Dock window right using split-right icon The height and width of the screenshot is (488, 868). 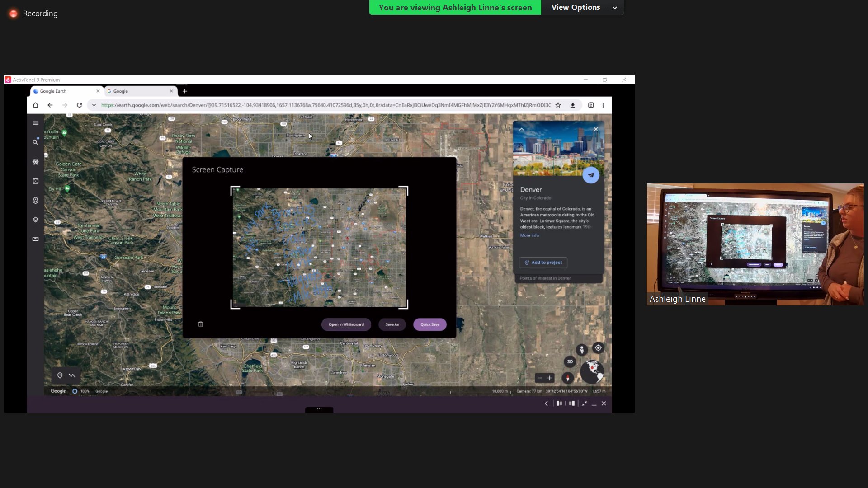pyautogui.click(x=572, y=404)
